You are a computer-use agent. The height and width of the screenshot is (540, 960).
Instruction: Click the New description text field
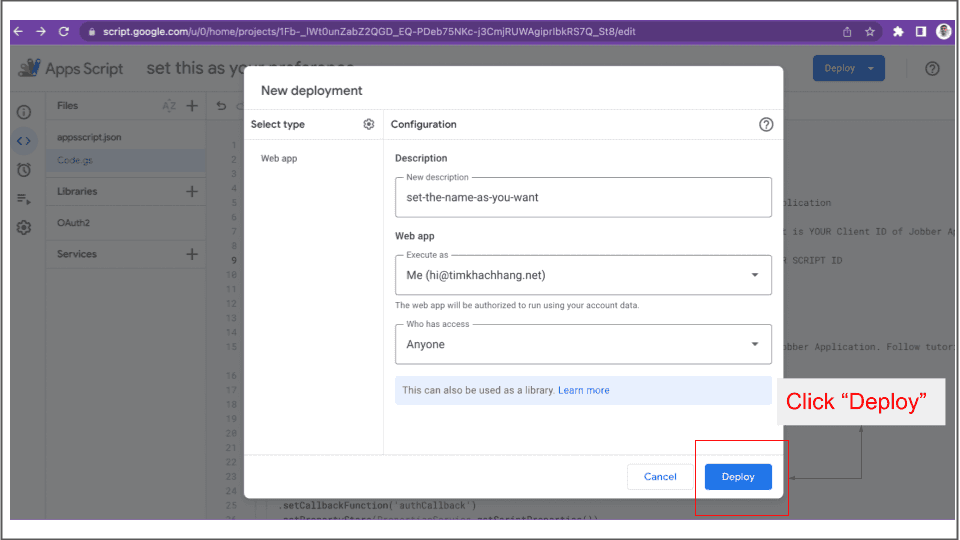point(583,197)
